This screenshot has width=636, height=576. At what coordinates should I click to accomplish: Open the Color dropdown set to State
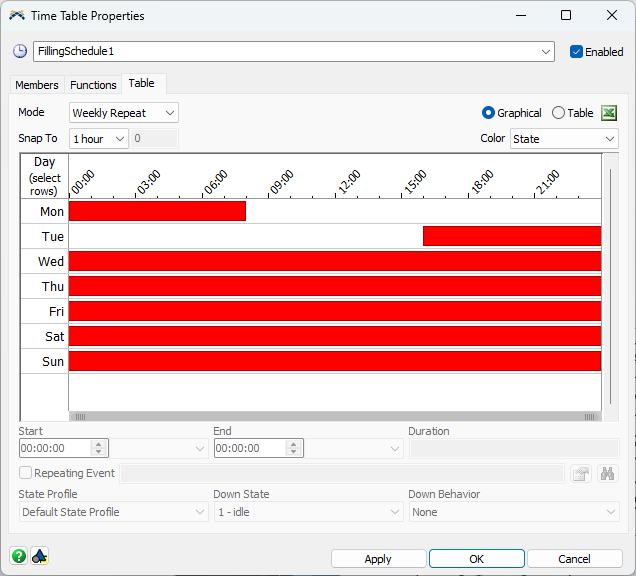coord(564,139)
